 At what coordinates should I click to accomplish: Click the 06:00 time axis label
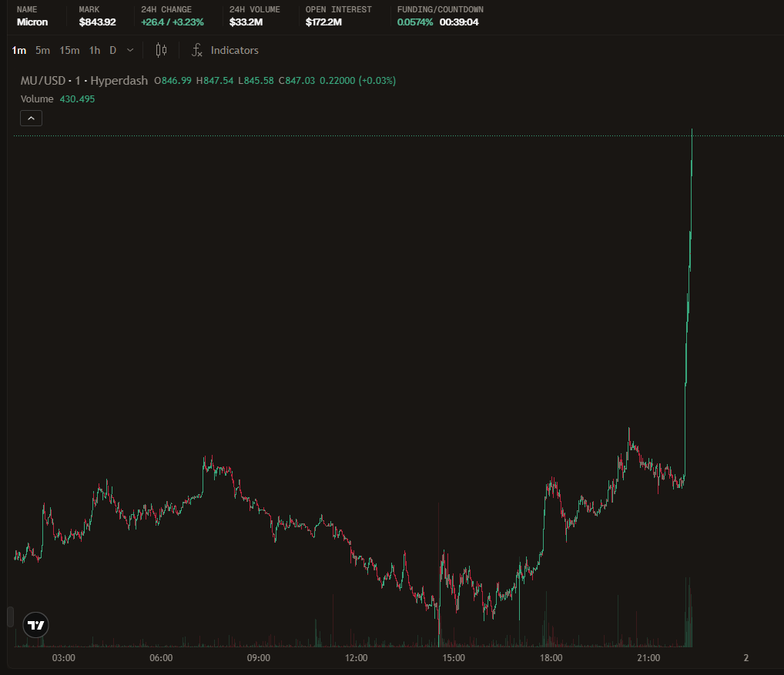(x=161, y=658)
